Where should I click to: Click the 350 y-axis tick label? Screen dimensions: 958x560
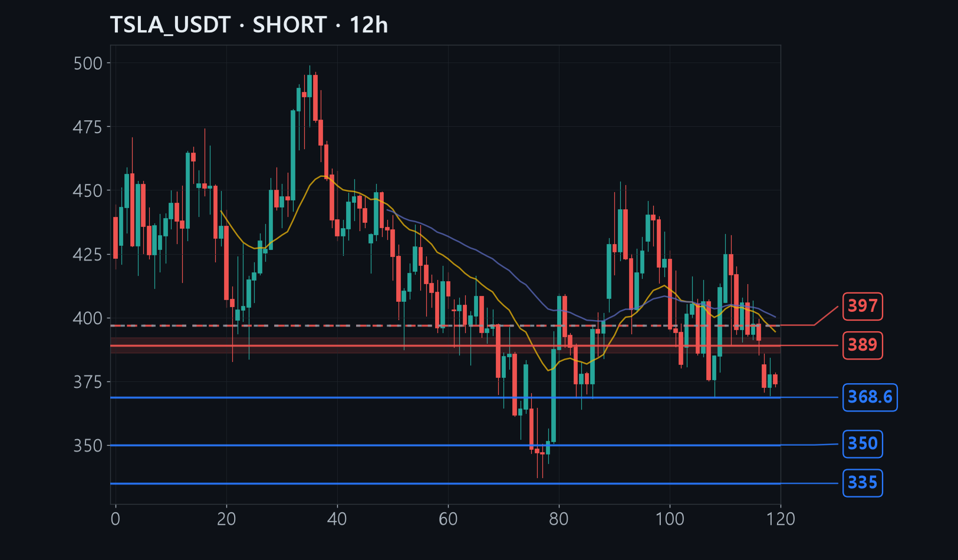click(x=88, y=446)
